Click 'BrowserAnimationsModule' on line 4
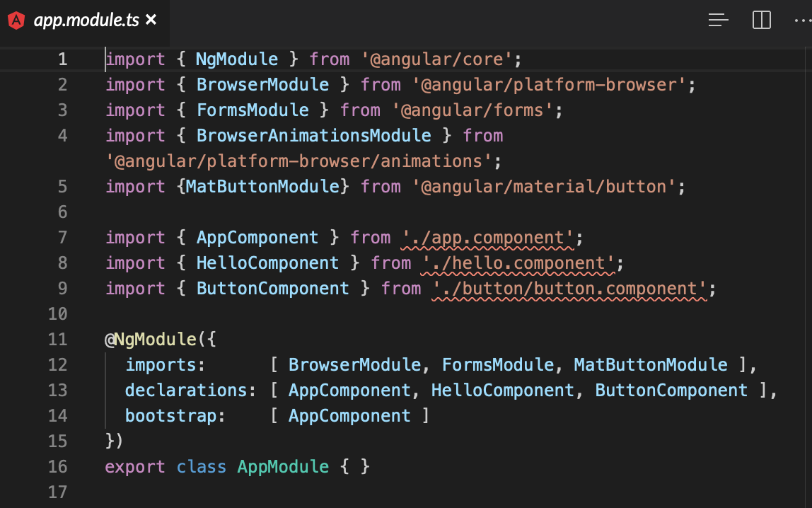This screenshot has width=812, height=508. click(314, 136)
